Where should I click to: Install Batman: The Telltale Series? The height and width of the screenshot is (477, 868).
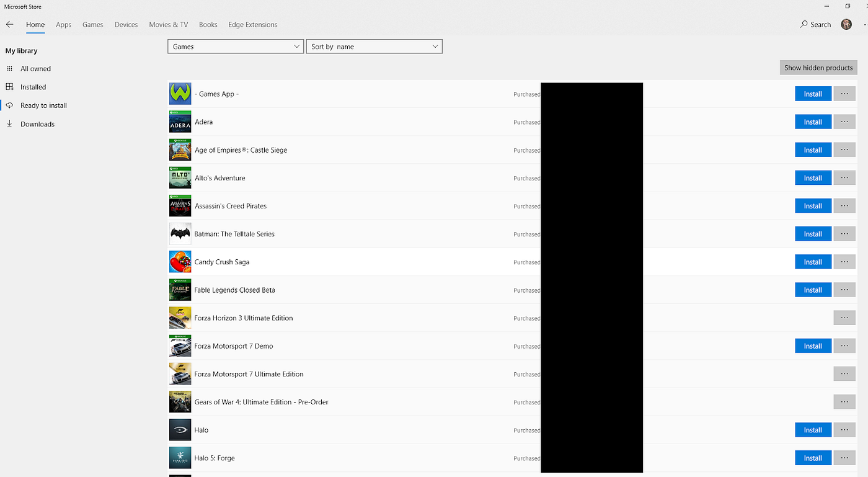point(813,234)
